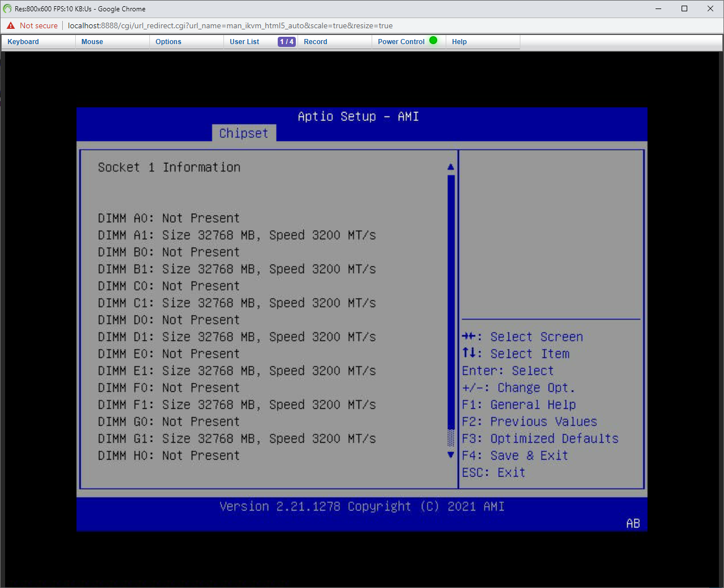Click the Socket 1 Information heading
Viewport: 724px width, 588px height.
[169, 167]
